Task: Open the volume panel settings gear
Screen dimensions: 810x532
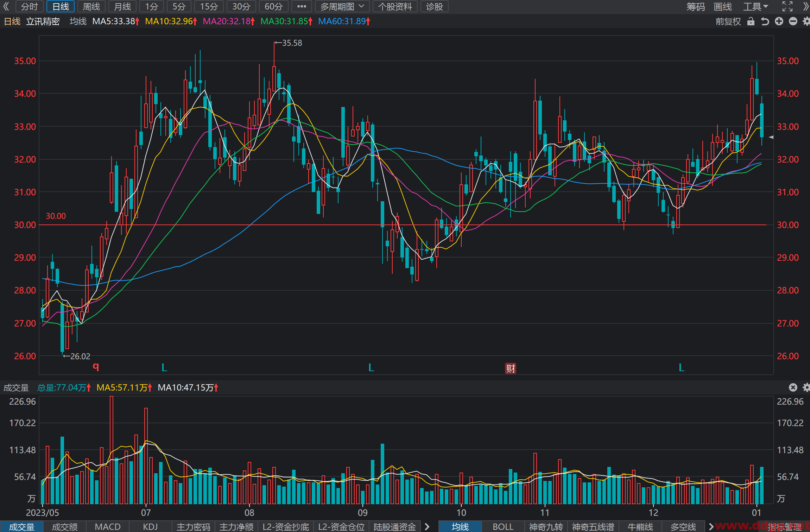Action: [x=806, y=387]
